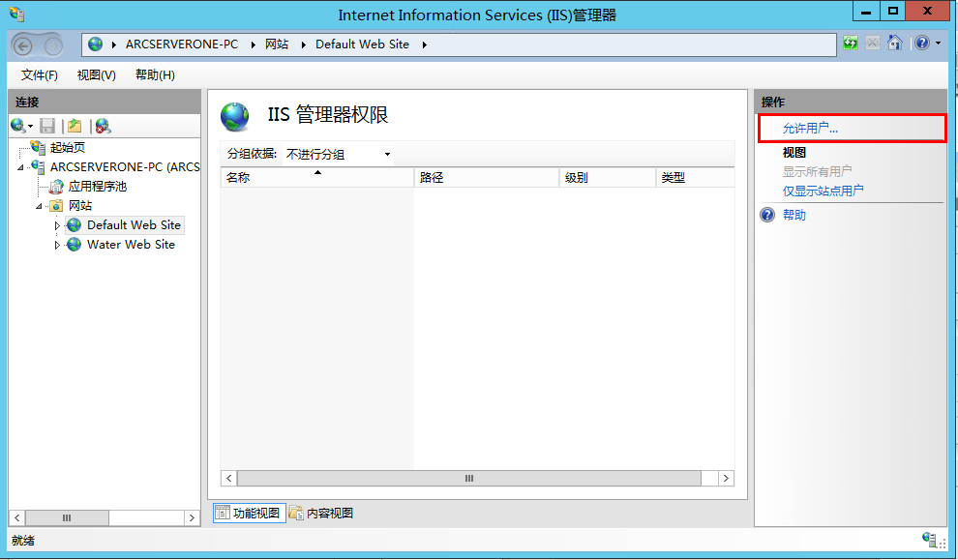The height and width of the screenshot is (560, 958).
Task: Click the globe icon in address bar
Action: click(95, 44)
